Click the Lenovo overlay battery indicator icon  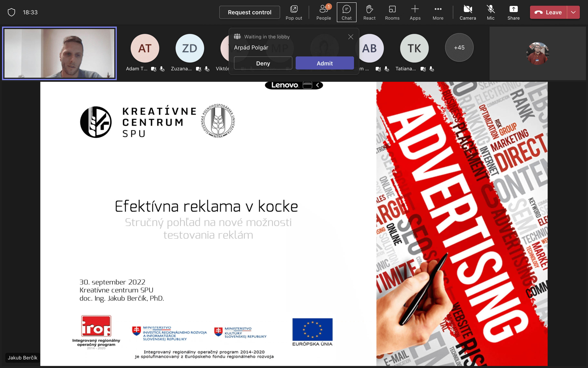[x=307, y=85]
